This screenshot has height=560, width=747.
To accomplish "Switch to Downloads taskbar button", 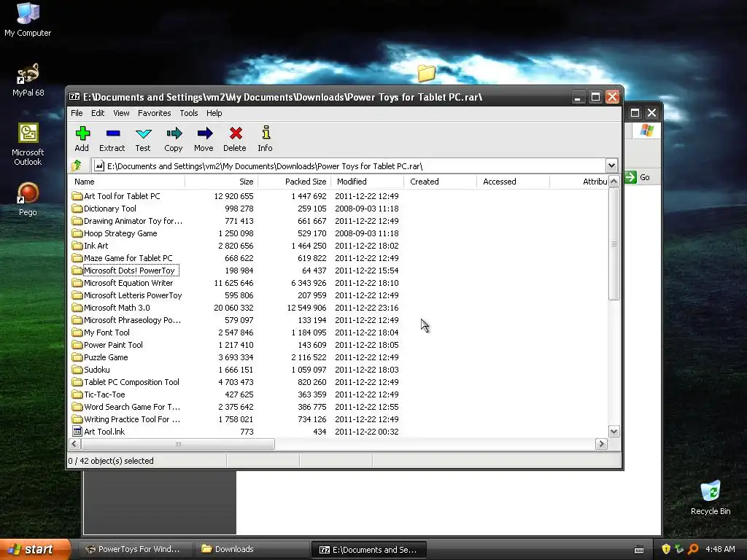I will click(252, 549).
